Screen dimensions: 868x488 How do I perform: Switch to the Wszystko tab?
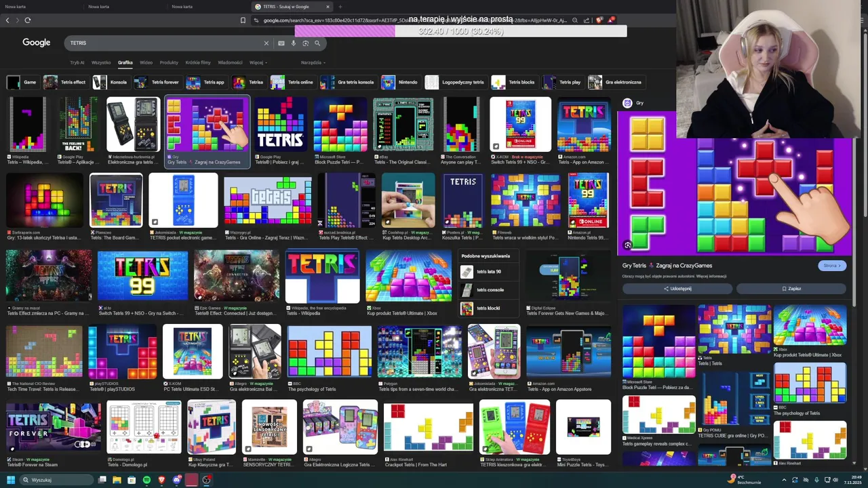click(101, 62)
